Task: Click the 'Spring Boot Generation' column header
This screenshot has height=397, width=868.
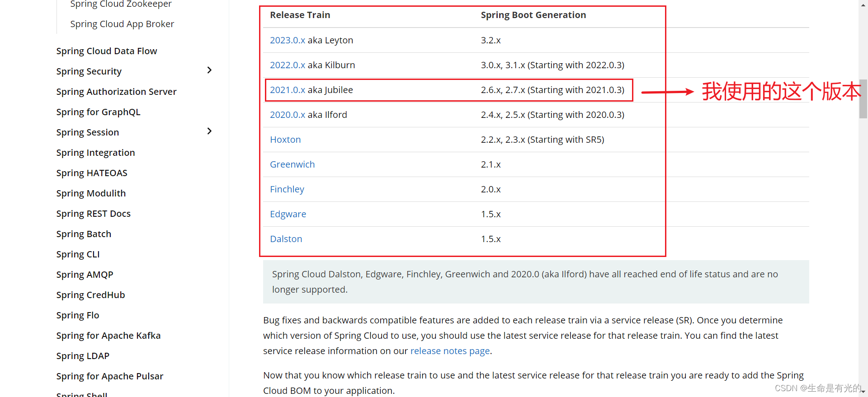Action: [533, 15]
